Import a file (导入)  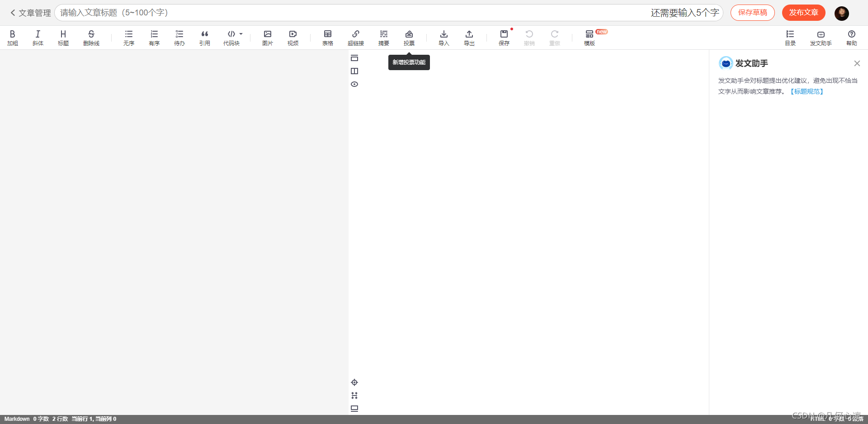pyautogui.click(x=444, y=38)
